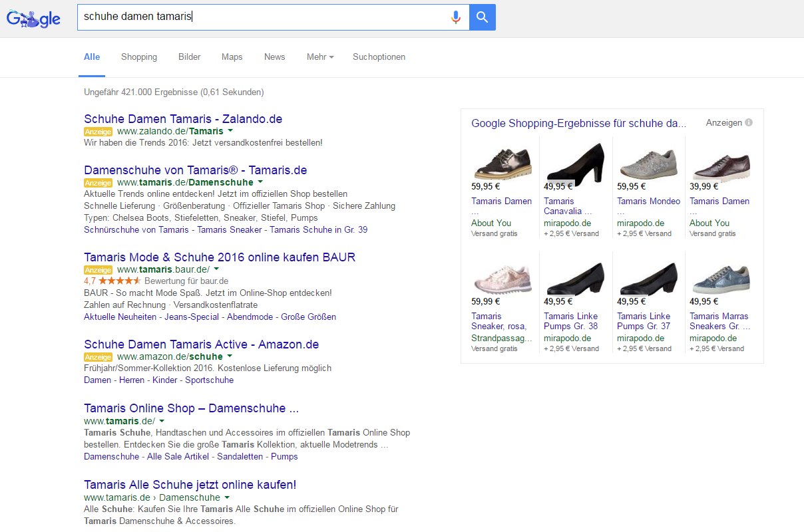Start voice search with microphone icon

pos(456,17)
